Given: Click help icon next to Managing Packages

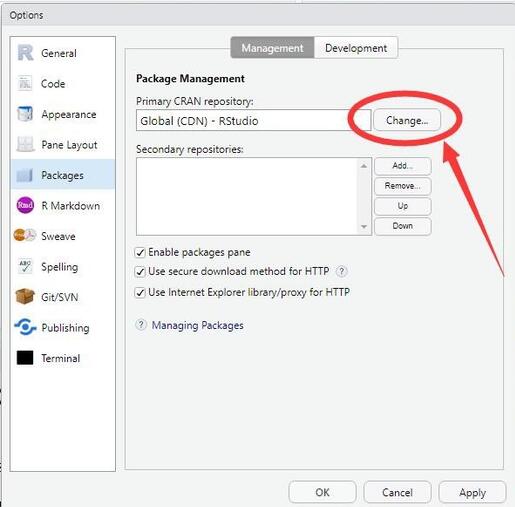Looking at the screenshot, I should click(x=141, y=325).
